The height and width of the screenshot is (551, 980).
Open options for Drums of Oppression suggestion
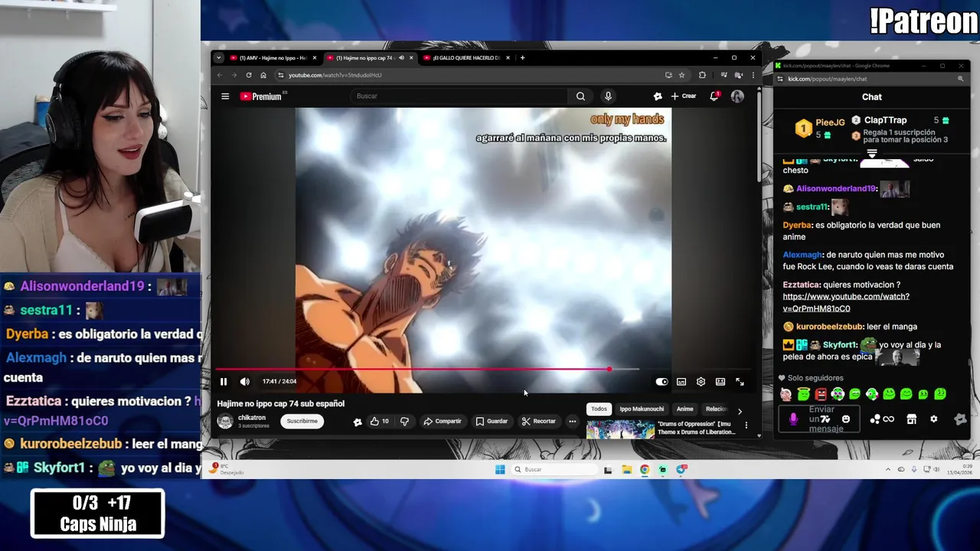tap(746, 425)
